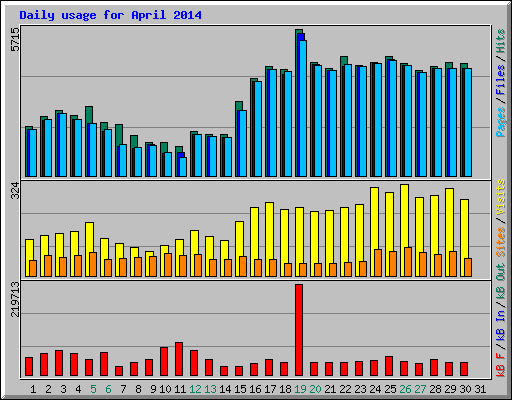This screenshot has width=512, height=400.
Task: Click green day label 5
Action: (93, 389)
